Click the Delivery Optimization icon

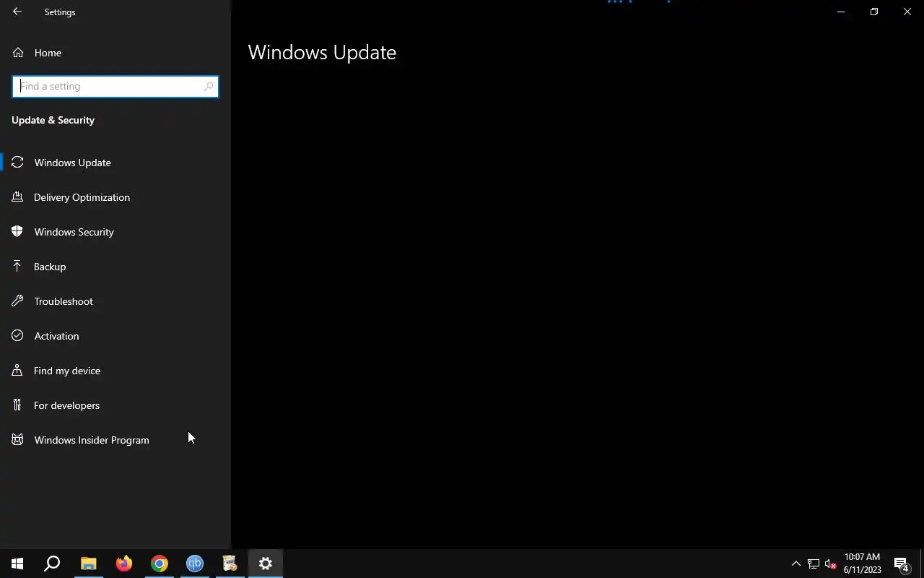[x=17, y=197]
